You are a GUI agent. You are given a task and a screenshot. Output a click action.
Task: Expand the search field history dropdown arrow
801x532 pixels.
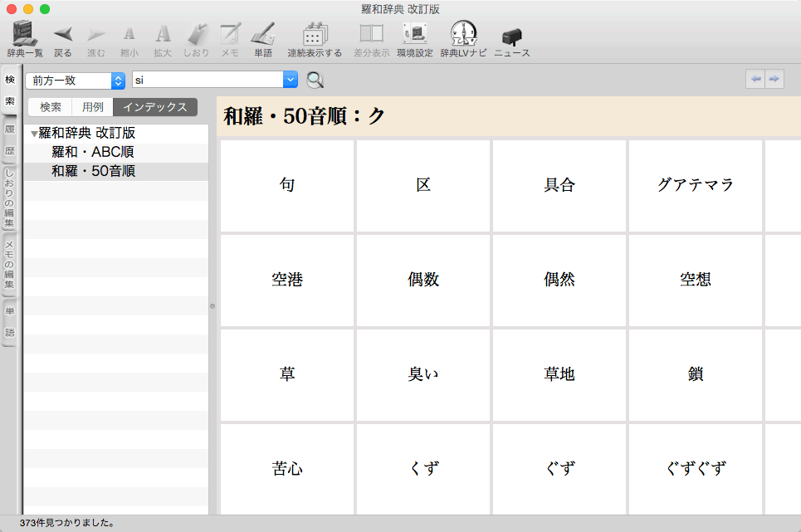[290, 81]
